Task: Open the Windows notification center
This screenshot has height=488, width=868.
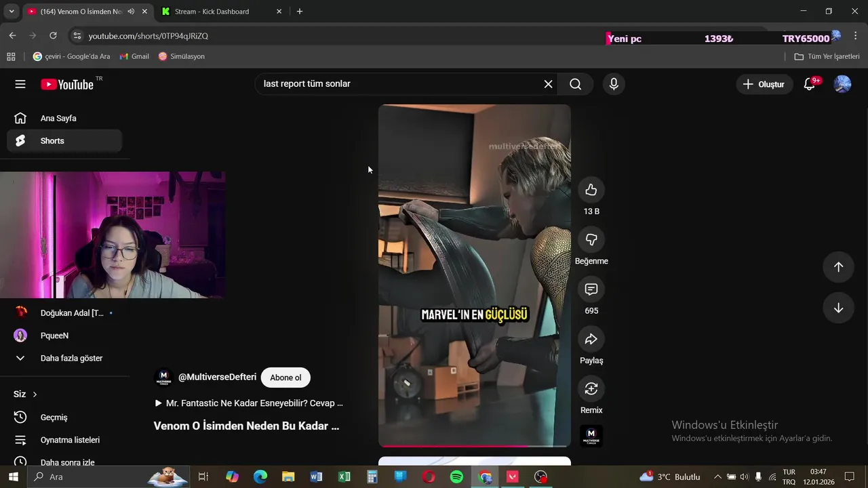Action: coord(850,476)
